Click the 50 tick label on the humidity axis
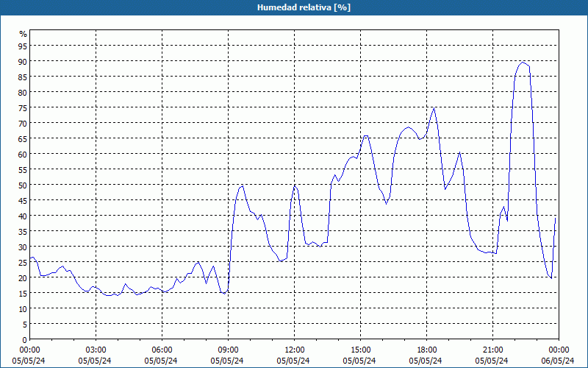The image size is (588, 368). [23, 185]
